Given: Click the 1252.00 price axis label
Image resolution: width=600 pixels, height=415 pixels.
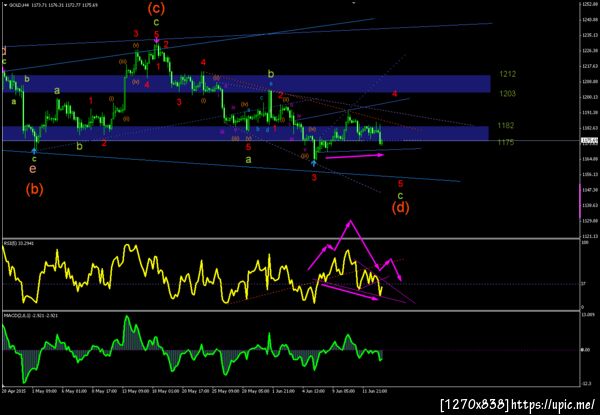Looking at the screenshot, I should pos(589,4).
